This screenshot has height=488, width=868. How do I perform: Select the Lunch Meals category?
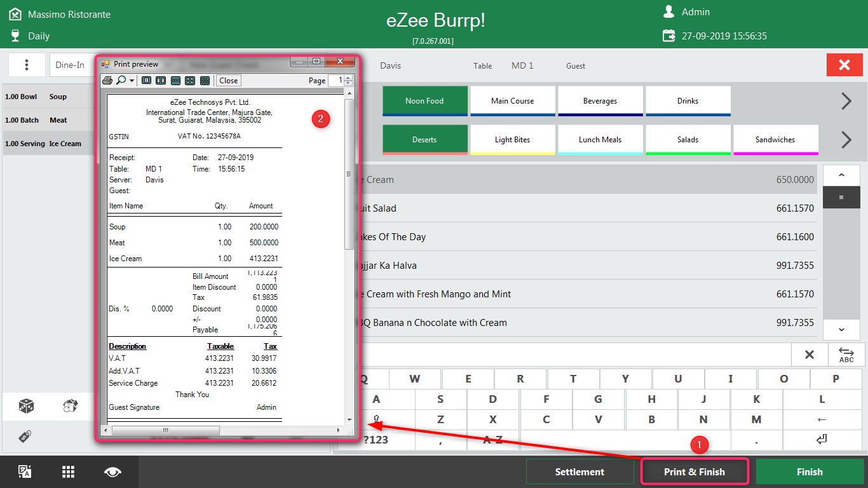600,140
